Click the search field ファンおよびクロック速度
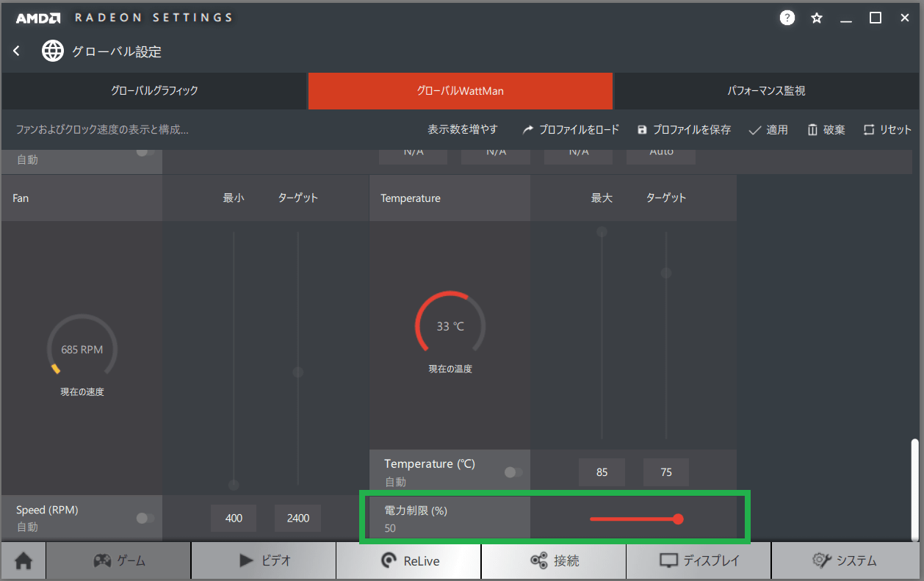Viewport: 924px width, 581px height. click(103, 129)
